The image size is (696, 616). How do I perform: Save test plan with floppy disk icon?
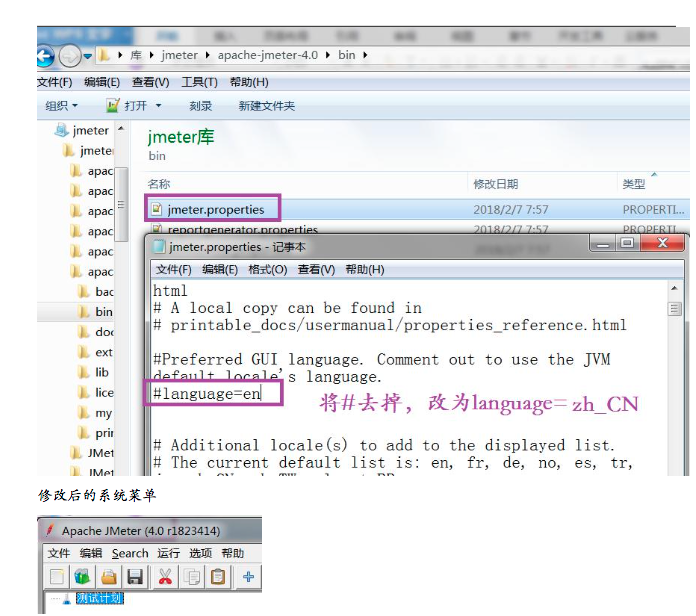134,577
